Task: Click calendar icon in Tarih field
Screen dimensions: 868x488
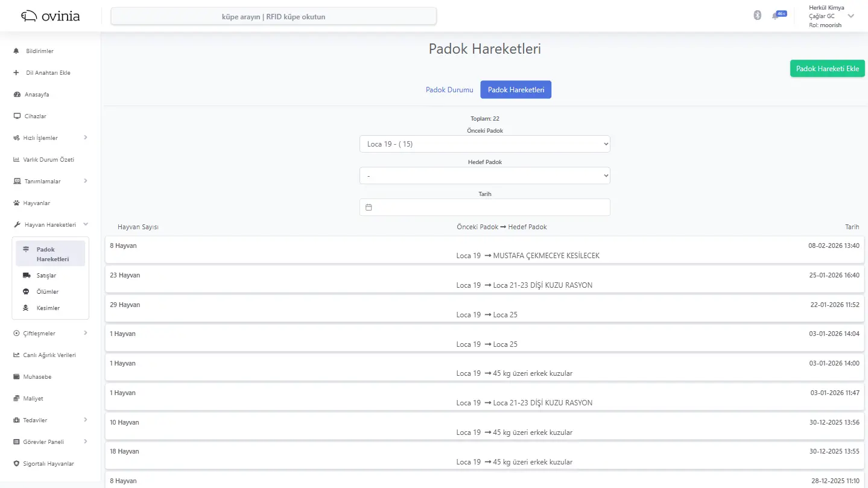Action: click(369, 208)
